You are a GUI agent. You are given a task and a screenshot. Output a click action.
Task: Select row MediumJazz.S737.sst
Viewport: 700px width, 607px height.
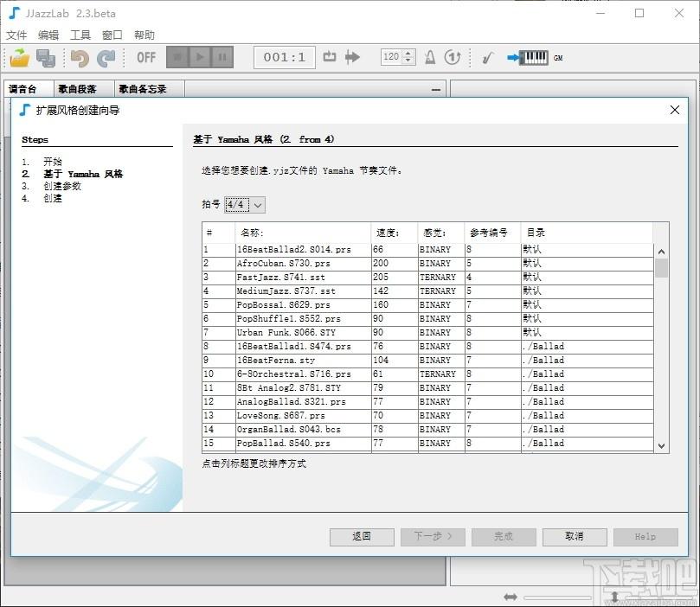click(x=427, y=291)
